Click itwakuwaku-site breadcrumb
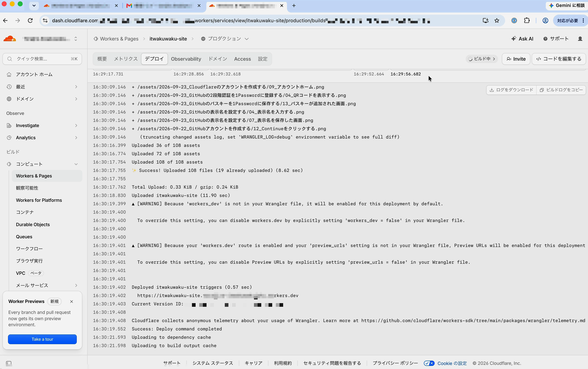The height and width of the screenshot is (369, 588). (168, 39)
